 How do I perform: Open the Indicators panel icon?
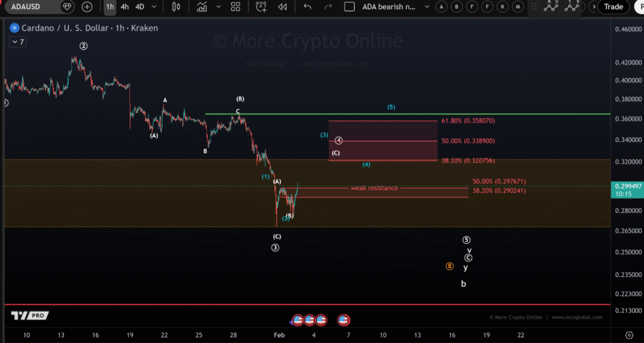(202, 6)
